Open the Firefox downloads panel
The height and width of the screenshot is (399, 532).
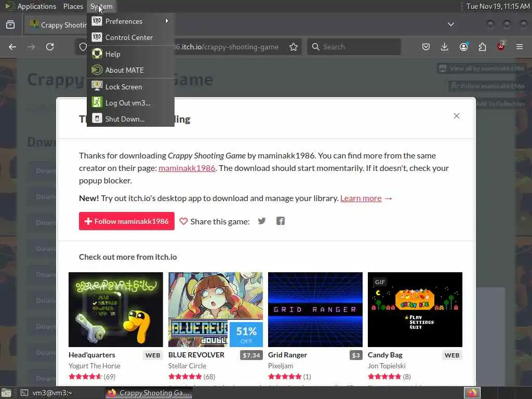click(445, 47)
